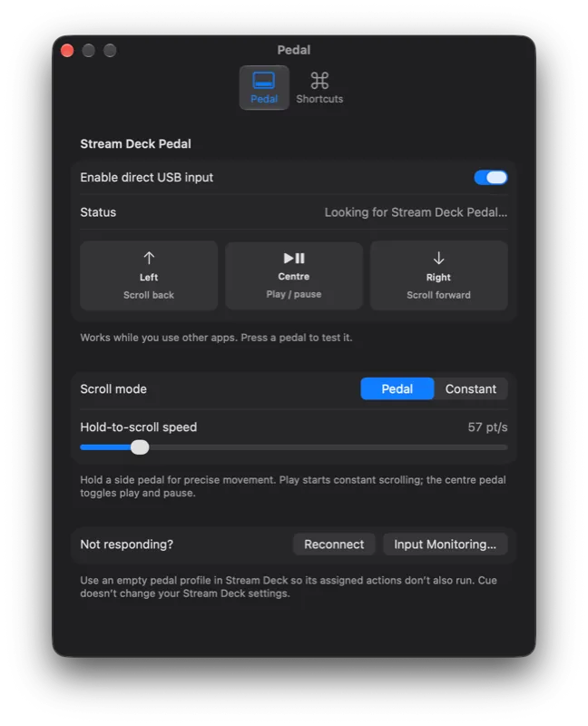588x726 pixels.
Task: Click the 57 pt/s speed value
Action: [x=487, y=427]
